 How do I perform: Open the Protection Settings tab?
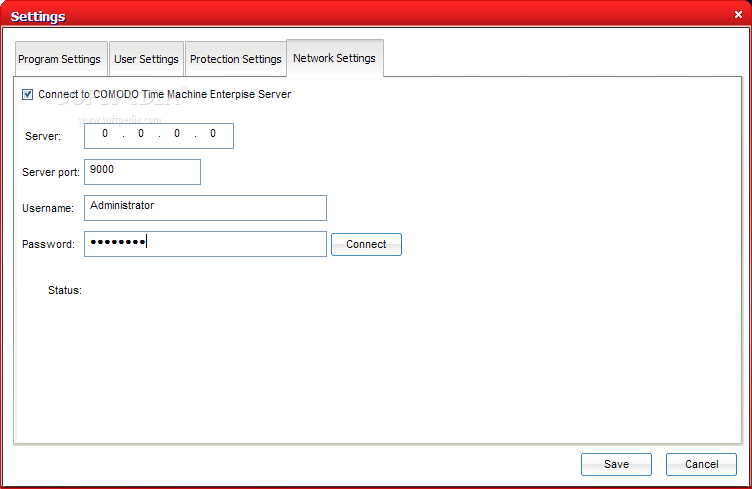point(235,59)
